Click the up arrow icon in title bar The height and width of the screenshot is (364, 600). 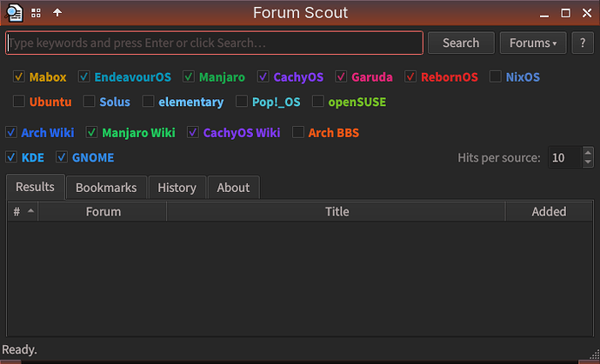[57, 13]
